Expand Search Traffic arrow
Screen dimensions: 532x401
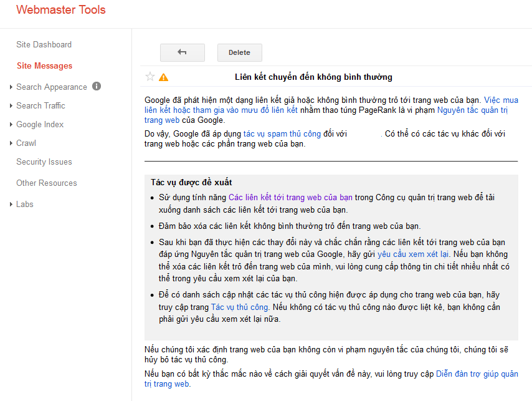coord(11,105)
